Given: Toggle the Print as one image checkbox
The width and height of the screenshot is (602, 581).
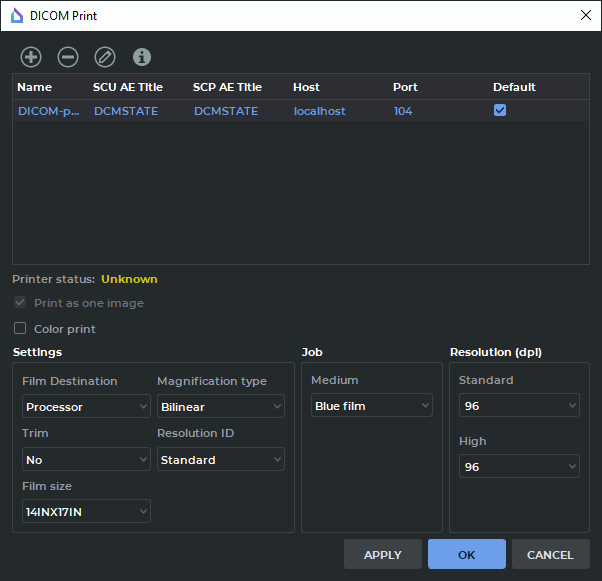Looking at the screenshot, I should [20, 302].
